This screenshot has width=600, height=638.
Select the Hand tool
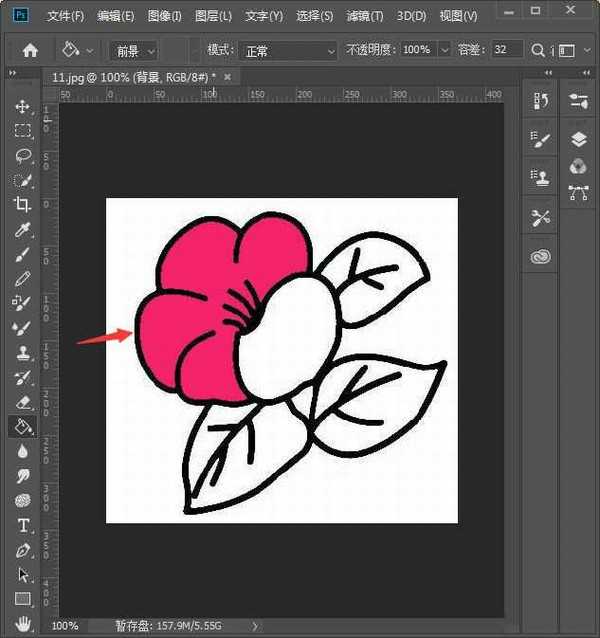coord(22,624)
